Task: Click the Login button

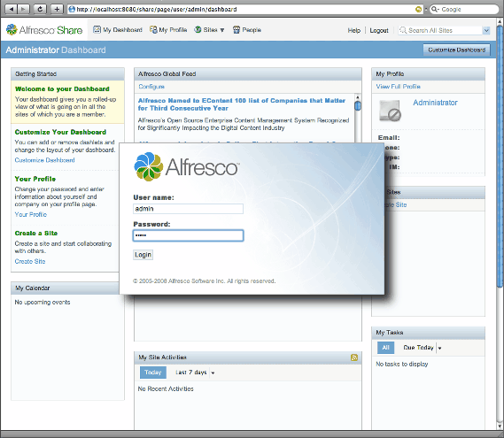Action: (x=143, y=255)
